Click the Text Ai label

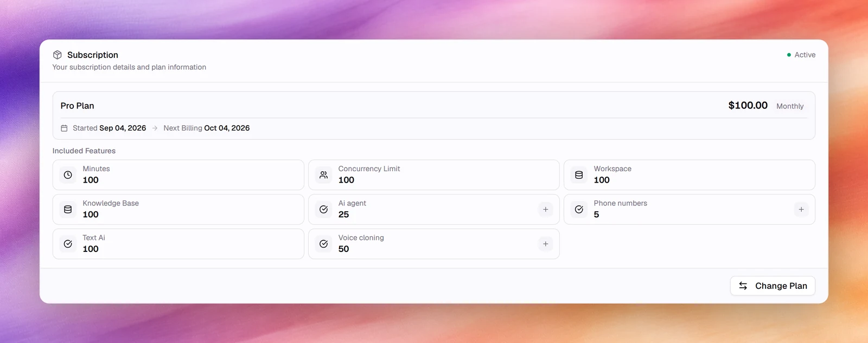point(94,237)
